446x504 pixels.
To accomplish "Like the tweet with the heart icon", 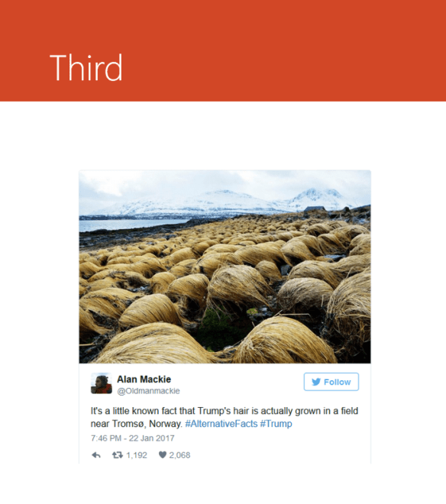I will coord(163,455).
